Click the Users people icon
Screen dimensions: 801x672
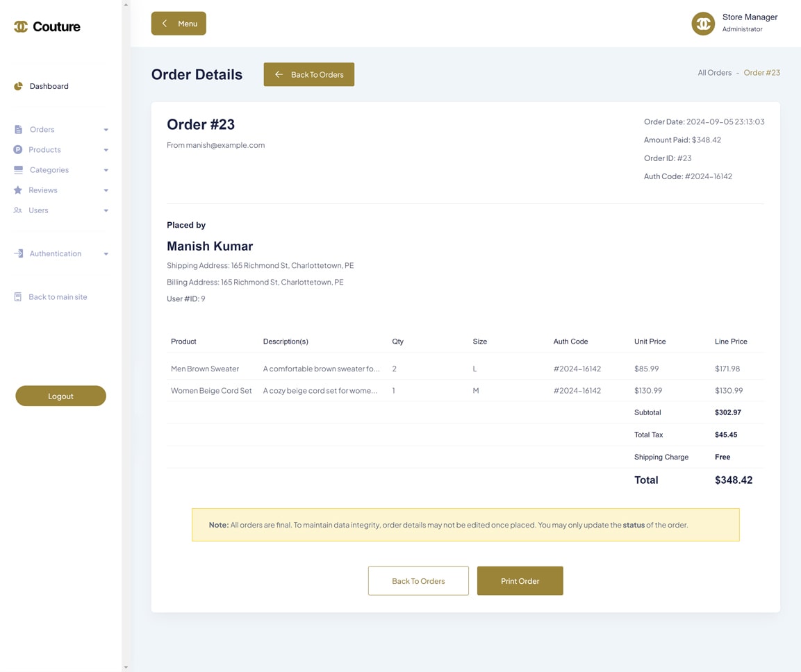pos(17,210)
